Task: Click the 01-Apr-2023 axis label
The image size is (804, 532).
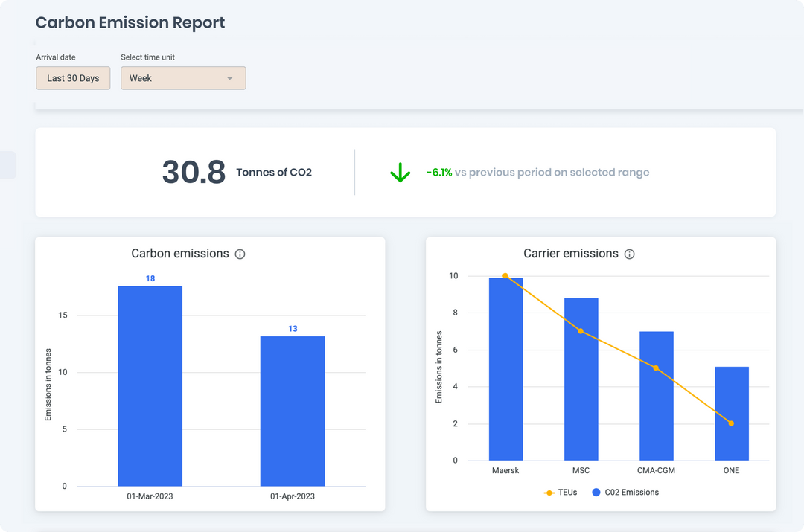Action: (x=293, y=496)
